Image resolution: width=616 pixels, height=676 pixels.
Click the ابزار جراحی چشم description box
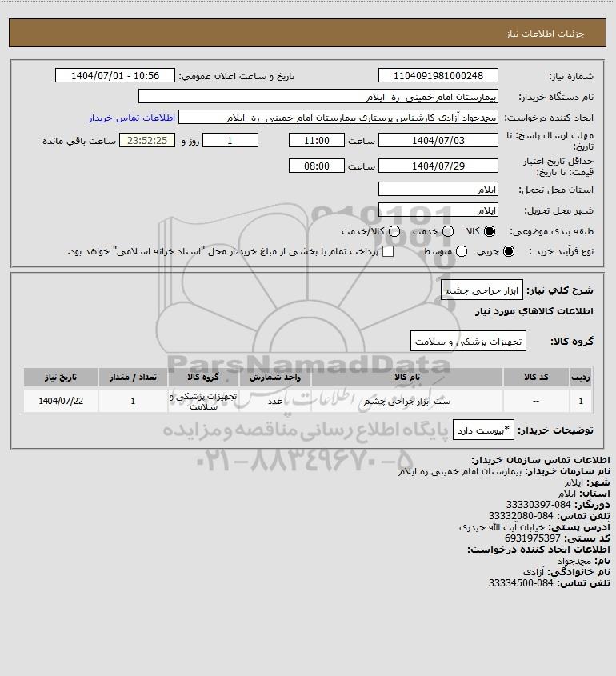482,290
